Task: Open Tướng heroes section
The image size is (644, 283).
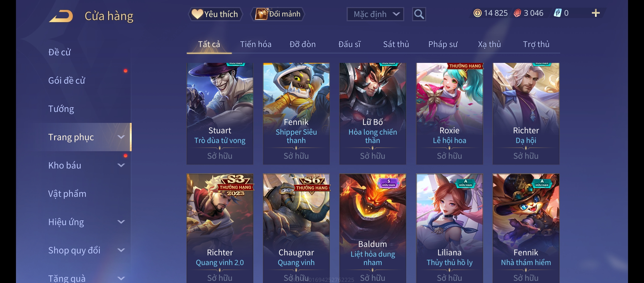Action: click(61, 109)
